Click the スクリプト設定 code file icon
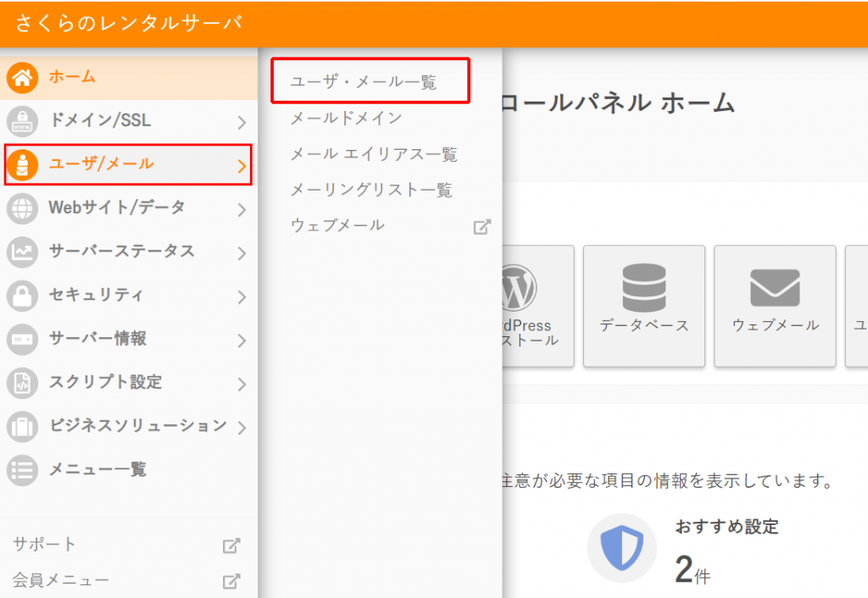Viewport: 868px width, 598px height. tap(22, 383)
